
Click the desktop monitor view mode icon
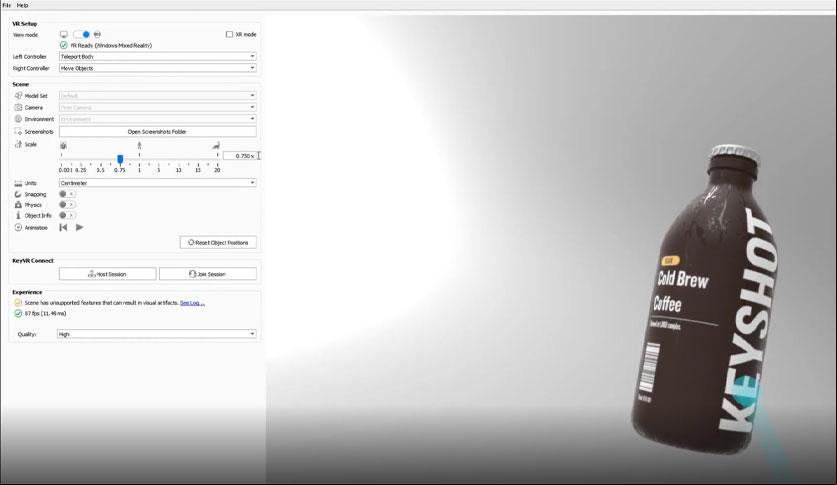pyautogui.click(x=64, y=34)
